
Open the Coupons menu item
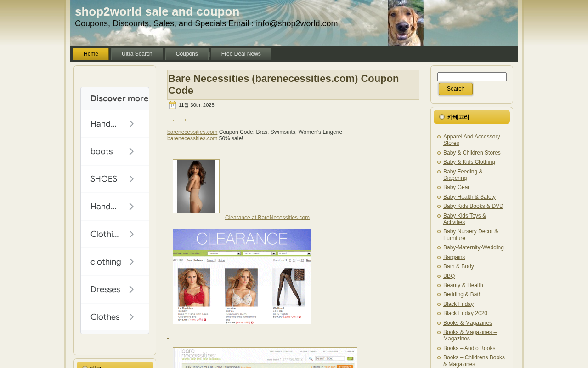(187, 54)
